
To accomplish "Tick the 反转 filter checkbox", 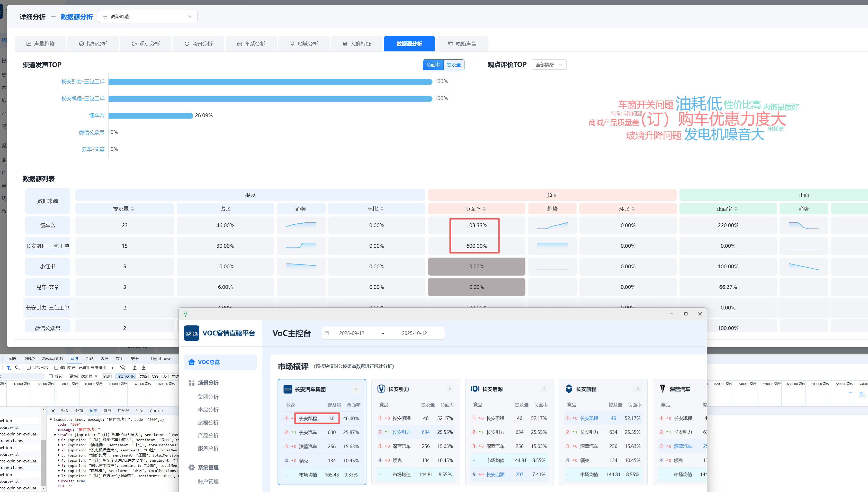I will point(51,376).
